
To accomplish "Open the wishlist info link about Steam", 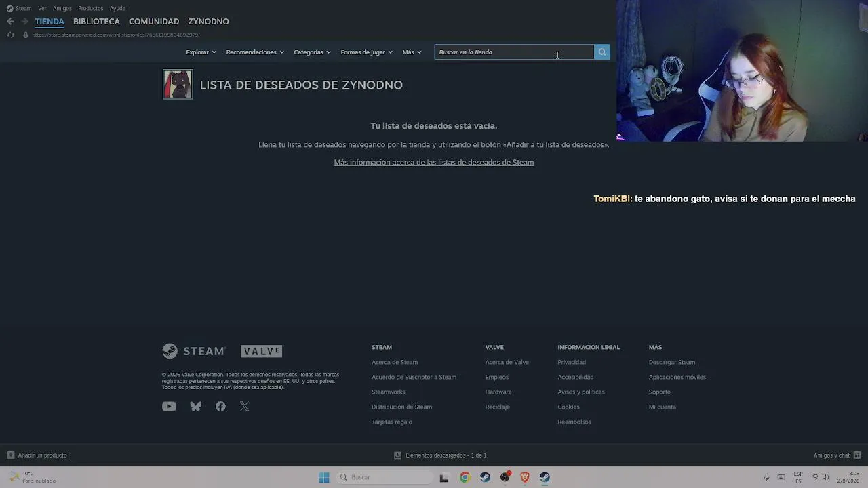I will pyautogui.click(x=434, y=163).
